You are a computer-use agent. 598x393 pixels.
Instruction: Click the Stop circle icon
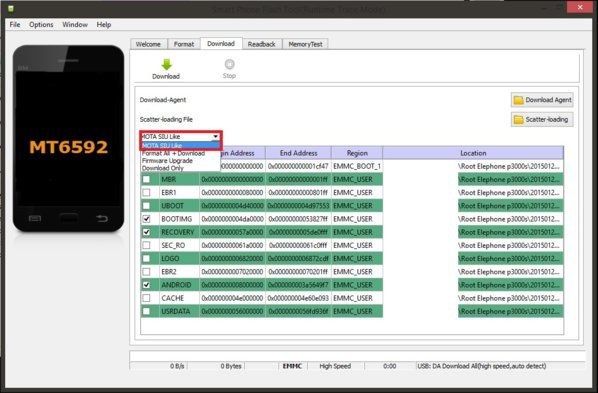[229, 64]
